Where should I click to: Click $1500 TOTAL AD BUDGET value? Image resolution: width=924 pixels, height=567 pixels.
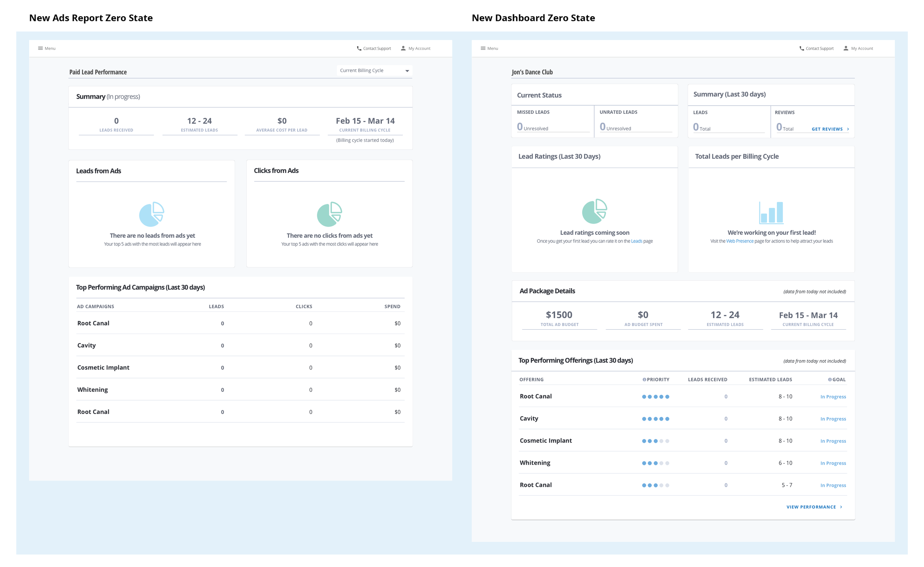[559, 315]
